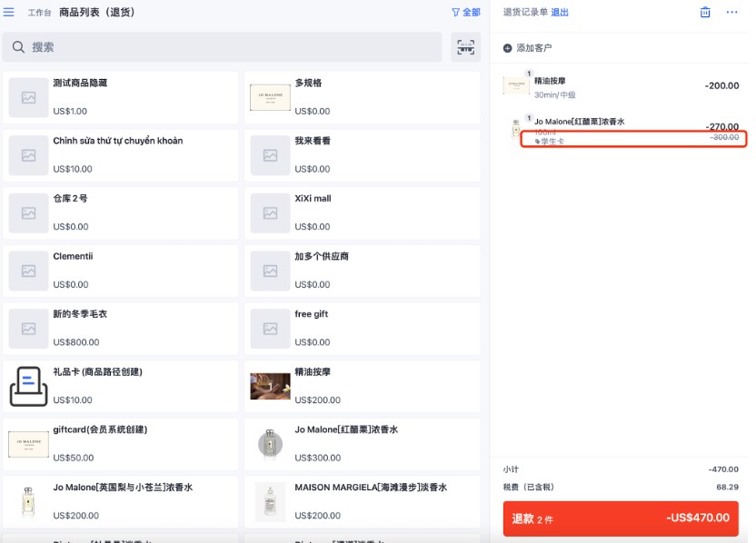756x543 pixels.
Task: Click the 学生卡 discount tag
Action: click(x=550, y=141)
